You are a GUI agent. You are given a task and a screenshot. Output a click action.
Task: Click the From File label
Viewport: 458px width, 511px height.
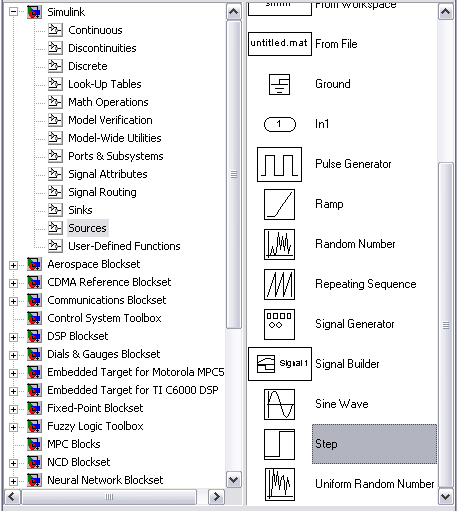click(336, 44)
